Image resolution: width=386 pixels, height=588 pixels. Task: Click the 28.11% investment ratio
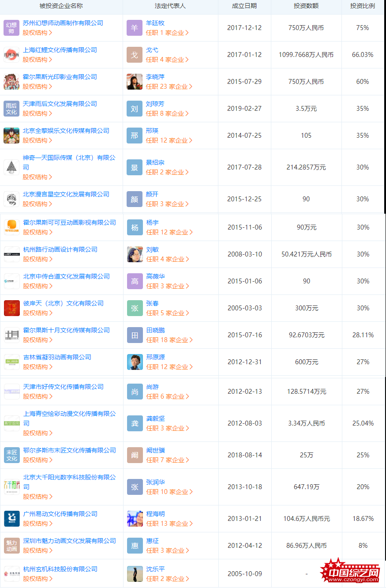pyautogui.click(x=363, y=335)
